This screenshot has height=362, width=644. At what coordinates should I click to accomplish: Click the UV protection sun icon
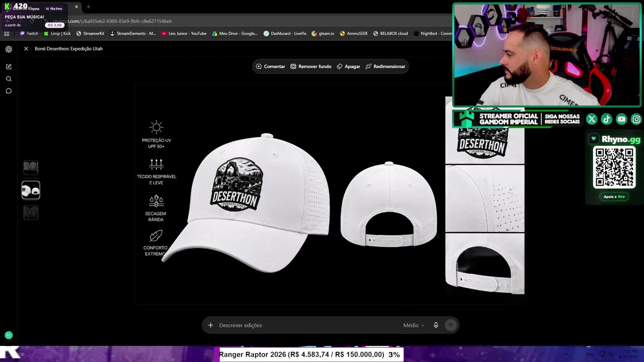point(156,127)
